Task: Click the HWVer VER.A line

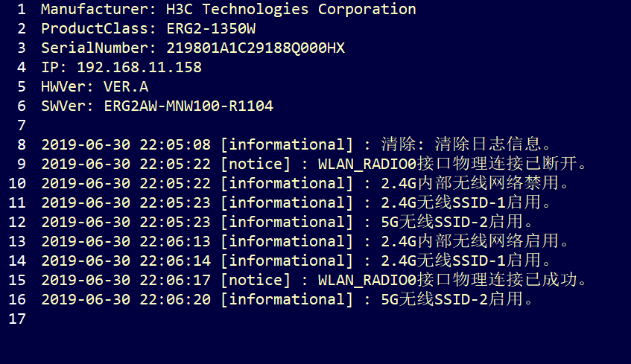Action: point(95,87)
